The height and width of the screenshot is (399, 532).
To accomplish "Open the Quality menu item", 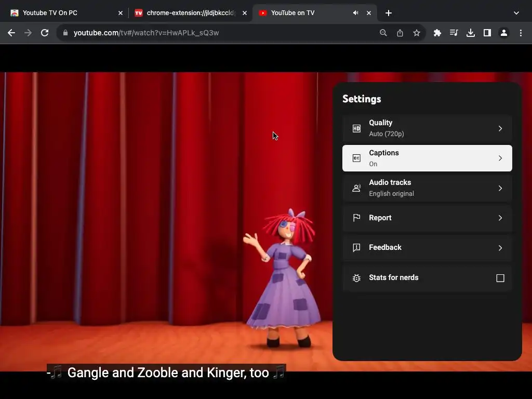I will pyautogui.click(x=427, y=129).
